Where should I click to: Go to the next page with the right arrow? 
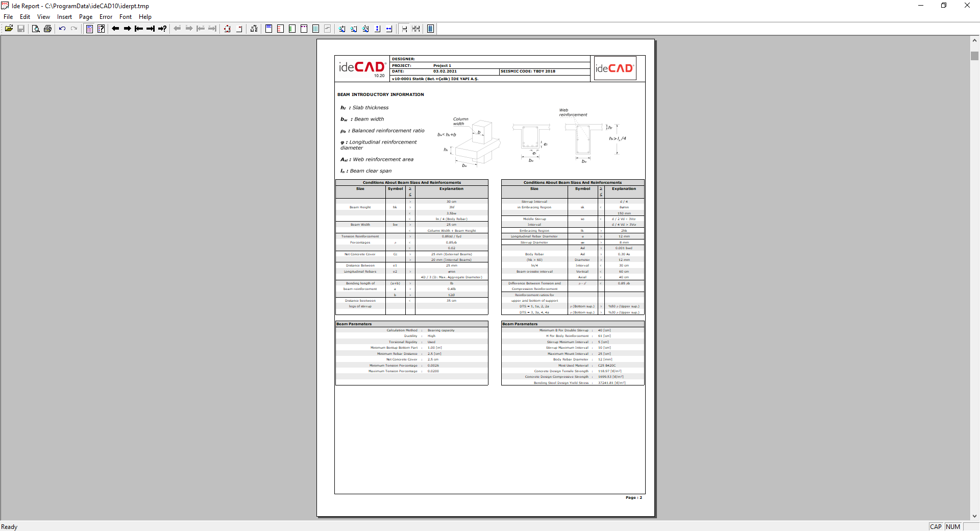pyautogui.click(x=127, y=29)
